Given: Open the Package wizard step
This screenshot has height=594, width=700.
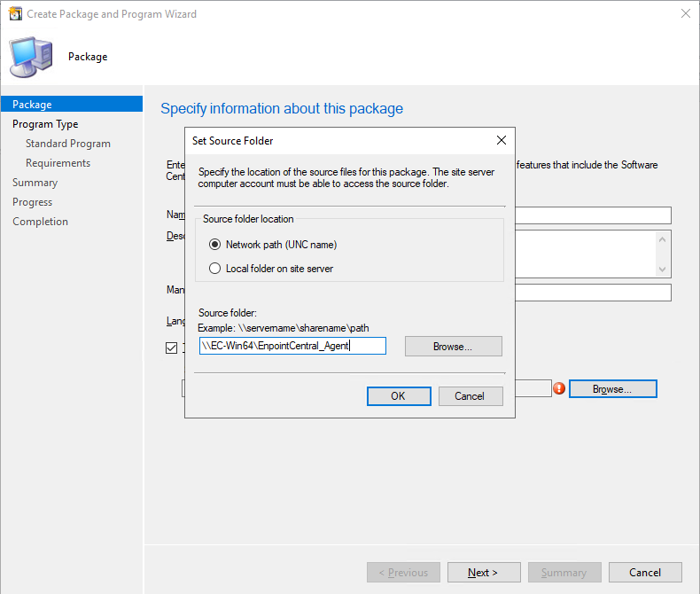Looking at the screenshot, I should pyautogui.click(x=32, y=105).
